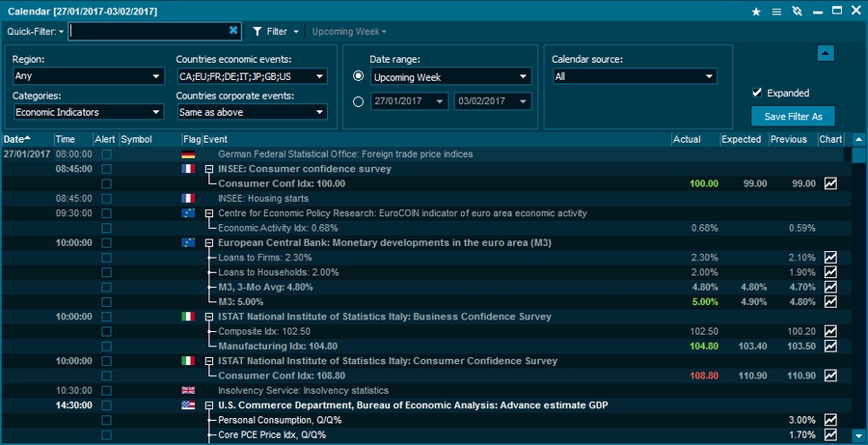The height and width of the screenshot is (445, 868).
Task: Open the Region dropdown set to Any
Action: tap(88, 76)
